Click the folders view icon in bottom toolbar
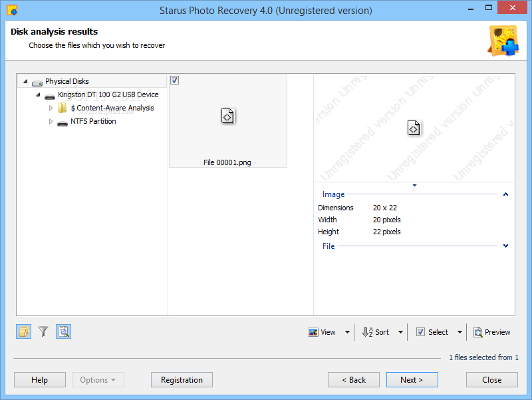The width and height of the screenshot is (532, 400). [24, 331]
